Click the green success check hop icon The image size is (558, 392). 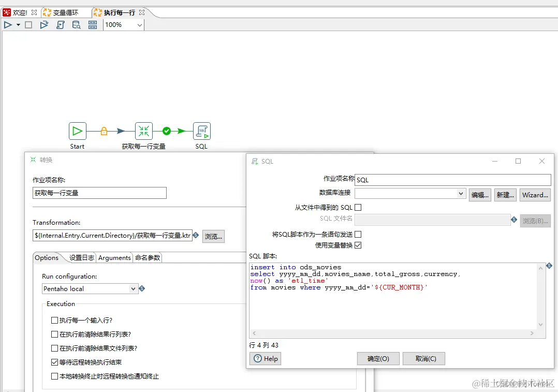167,131
